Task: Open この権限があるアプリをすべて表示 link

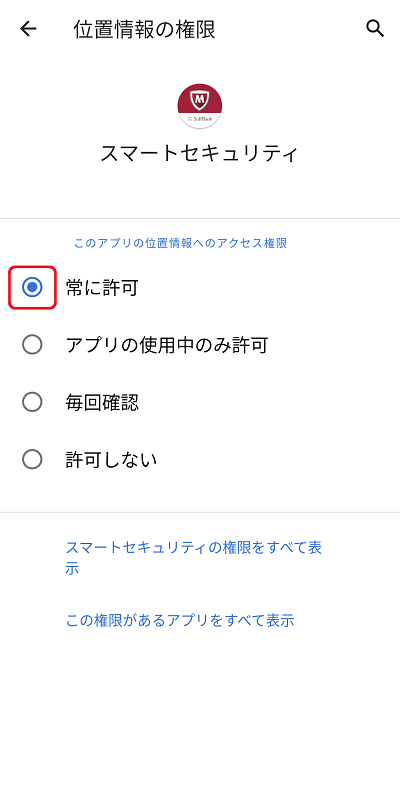Action: (180, 620)
